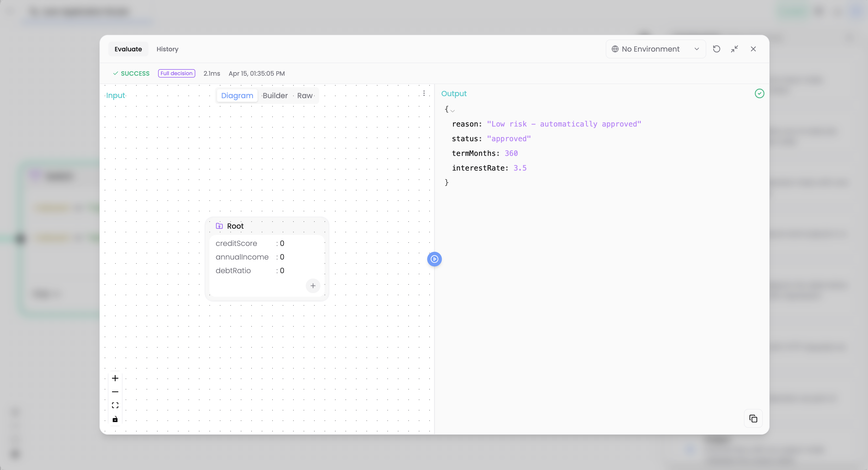
Task: Edit the creditScore value field
Action: tap(282, 243)
